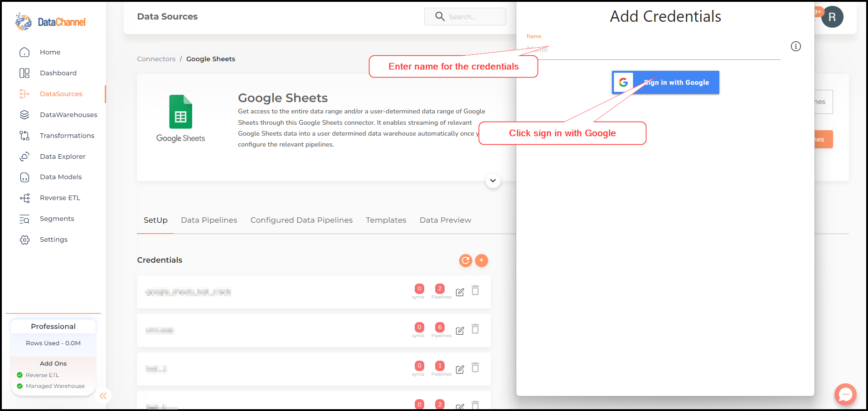The height and width of the screenshot is (411, 868).
Task: Open the Data Pipelines tab
Action: click(x=209, y=220)
